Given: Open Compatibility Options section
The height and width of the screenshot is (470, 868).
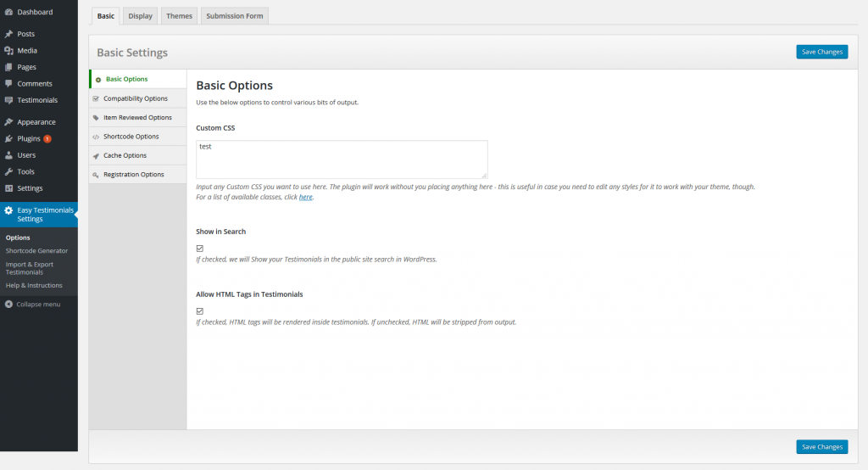Looking at the screenshot, I should [135, 98].
